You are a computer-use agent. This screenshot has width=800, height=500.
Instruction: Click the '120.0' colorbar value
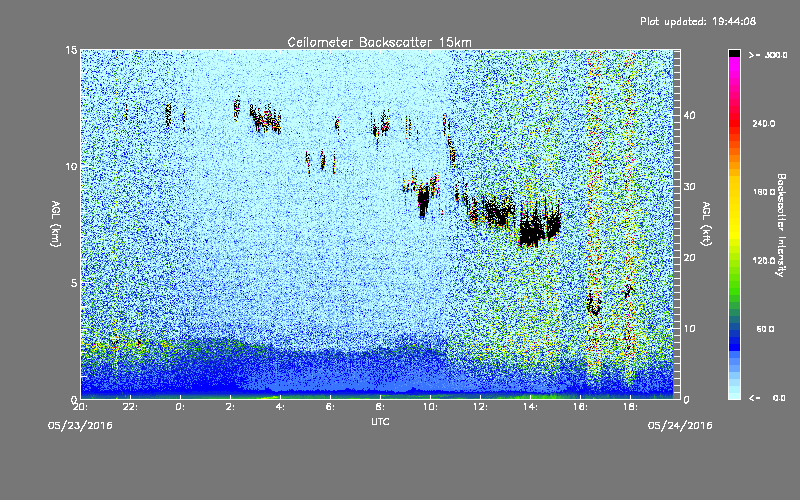[764, 261]
